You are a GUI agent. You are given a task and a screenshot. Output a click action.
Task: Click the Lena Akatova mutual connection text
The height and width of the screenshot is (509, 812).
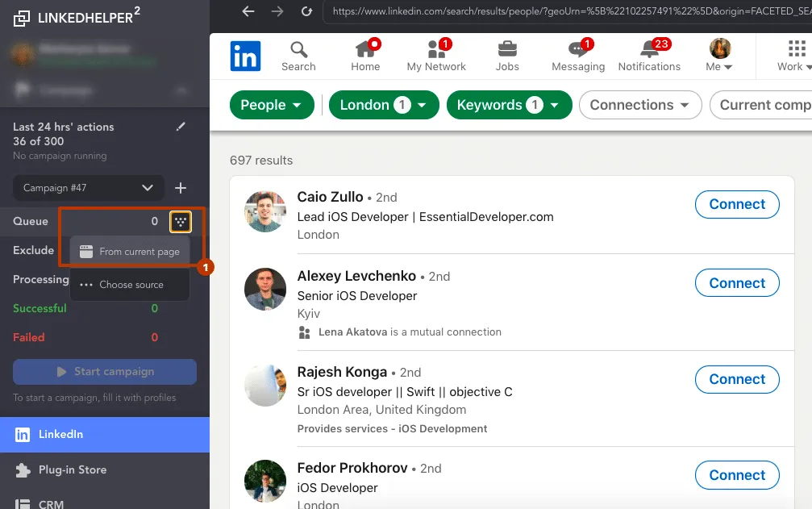click(x=410, y=332)
